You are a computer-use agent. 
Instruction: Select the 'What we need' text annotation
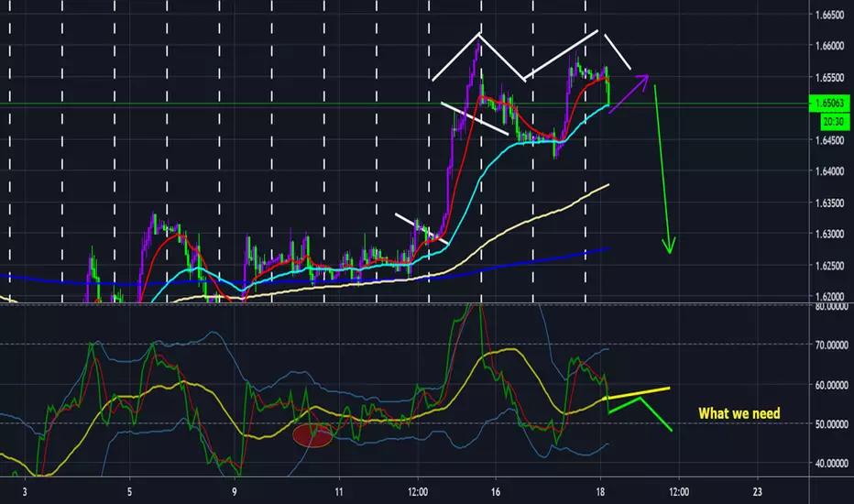point(739,413)
